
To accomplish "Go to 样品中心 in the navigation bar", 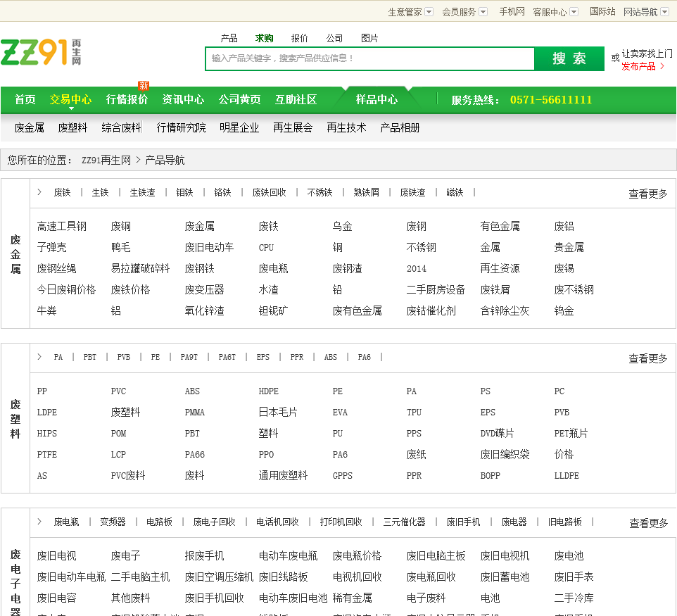I will pyautogui.click(x=377, y=99).
